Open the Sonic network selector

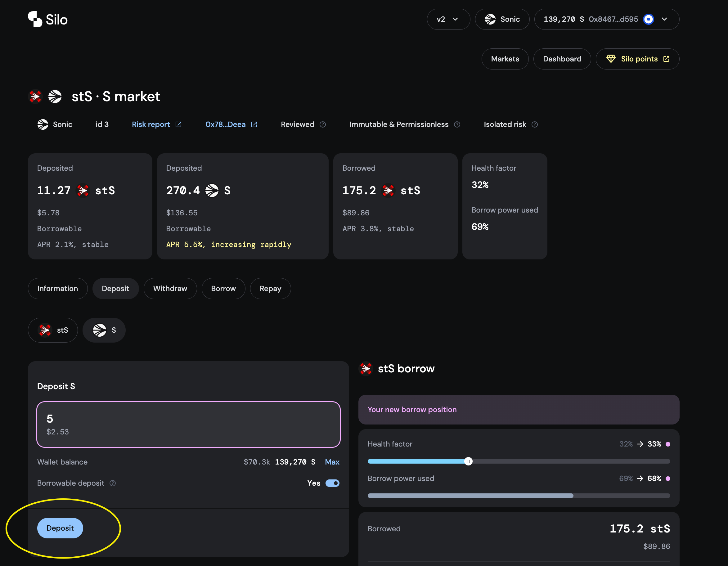pos(502,19)
